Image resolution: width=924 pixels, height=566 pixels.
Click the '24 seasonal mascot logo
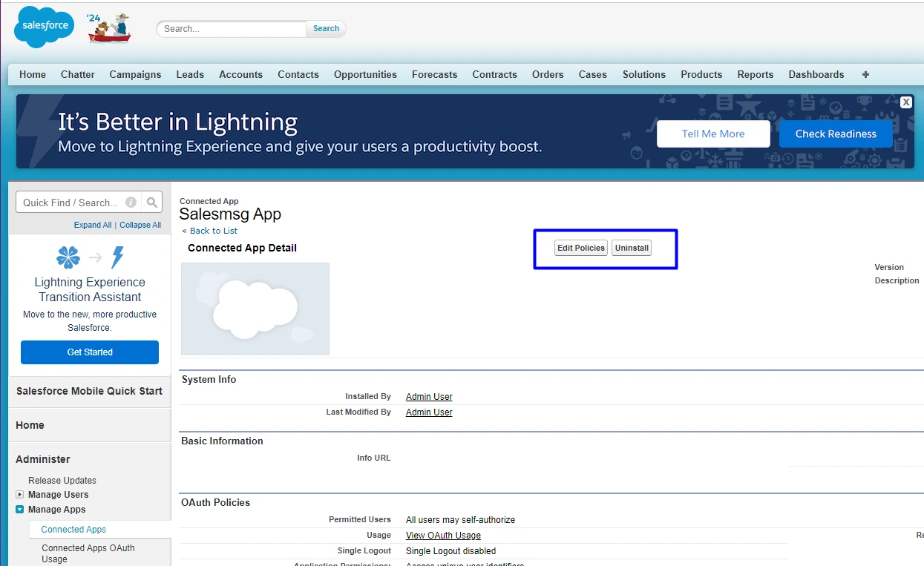109,28
